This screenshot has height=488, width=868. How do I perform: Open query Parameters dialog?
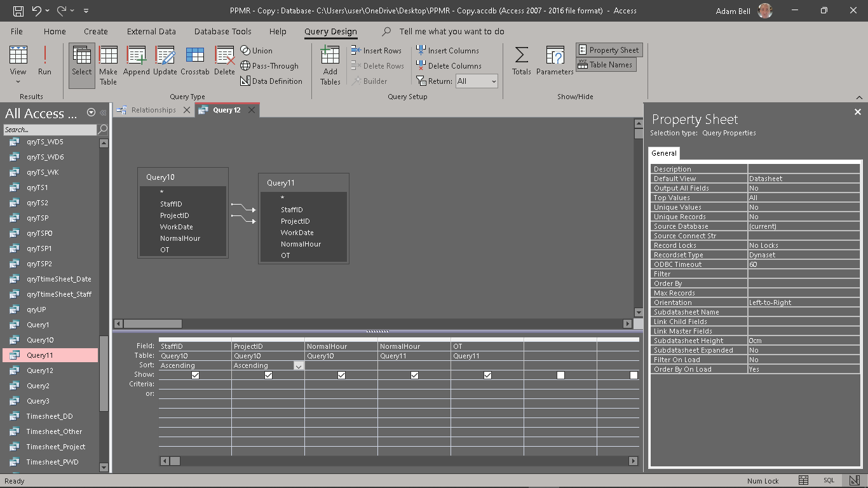555,62
